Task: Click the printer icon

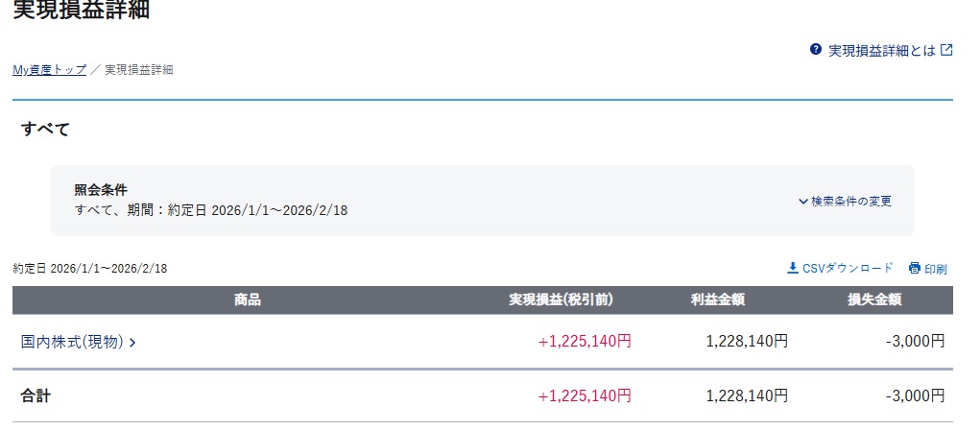Action: [x=915, y=269]
